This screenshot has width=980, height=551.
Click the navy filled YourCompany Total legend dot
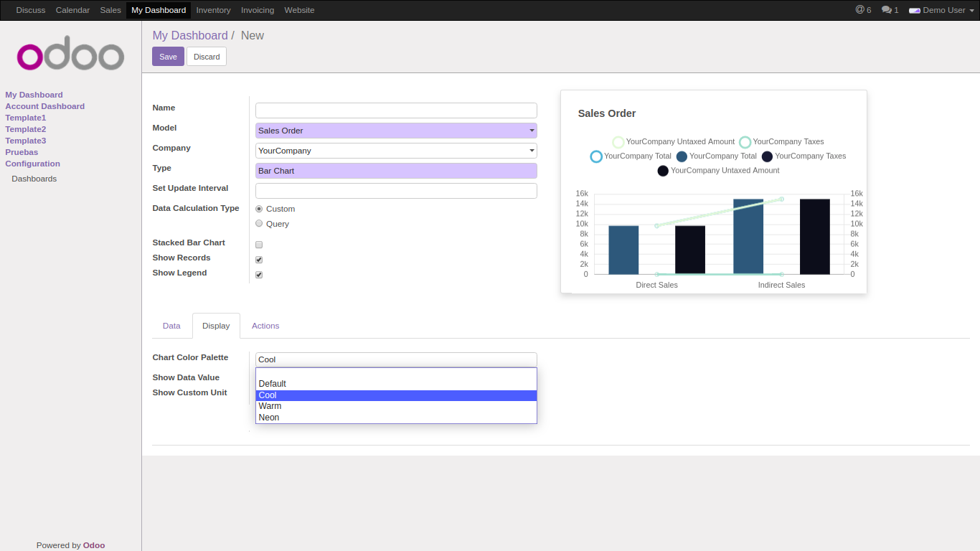(x=682, y=156)
